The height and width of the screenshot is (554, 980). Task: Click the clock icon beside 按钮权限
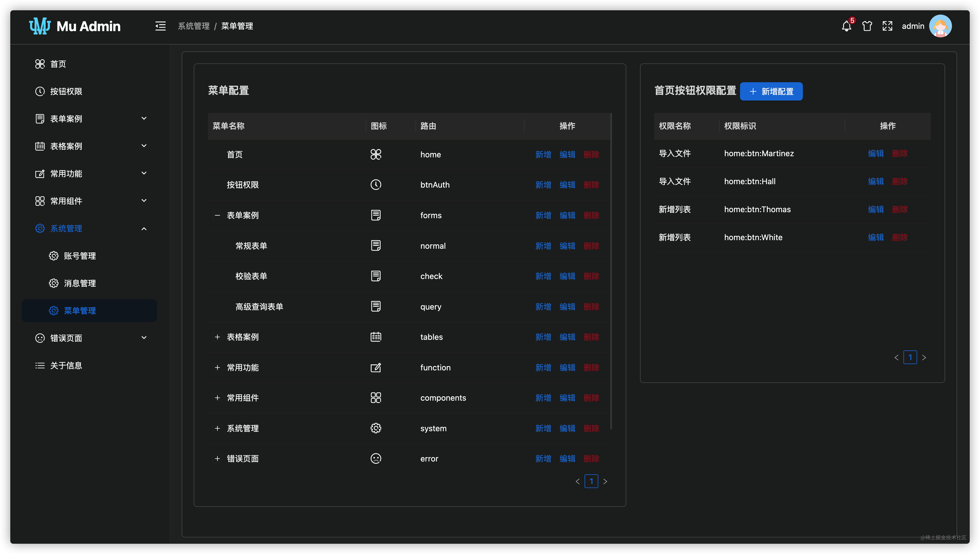(x=40, y=91)
